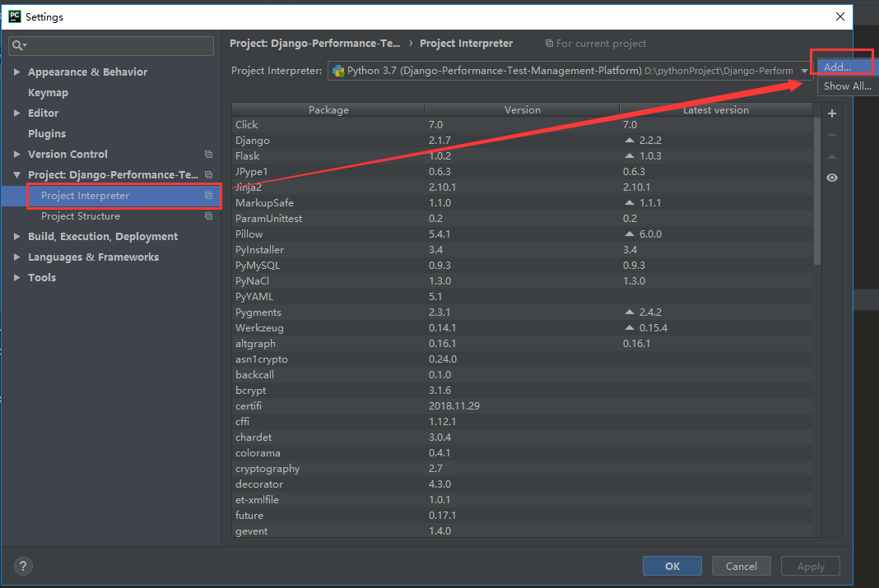Screen dimensions: 879x588
Task: Click the upgrade arrow beside Django 2.2.2
Action: 630,141
